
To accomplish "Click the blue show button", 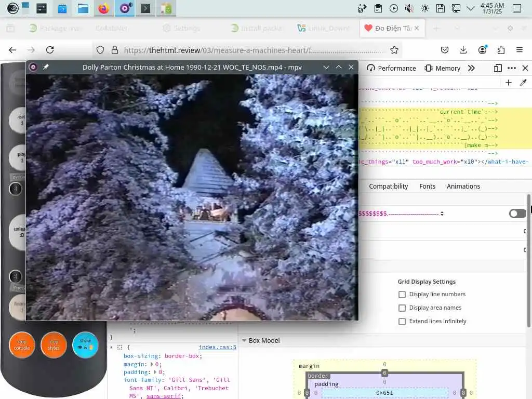I will 85,345.
